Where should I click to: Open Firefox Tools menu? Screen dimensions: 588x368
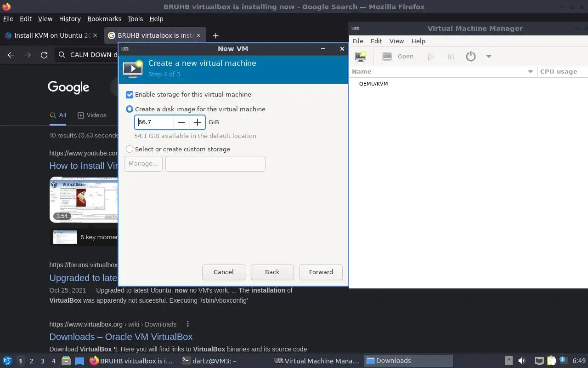point(135,19)
